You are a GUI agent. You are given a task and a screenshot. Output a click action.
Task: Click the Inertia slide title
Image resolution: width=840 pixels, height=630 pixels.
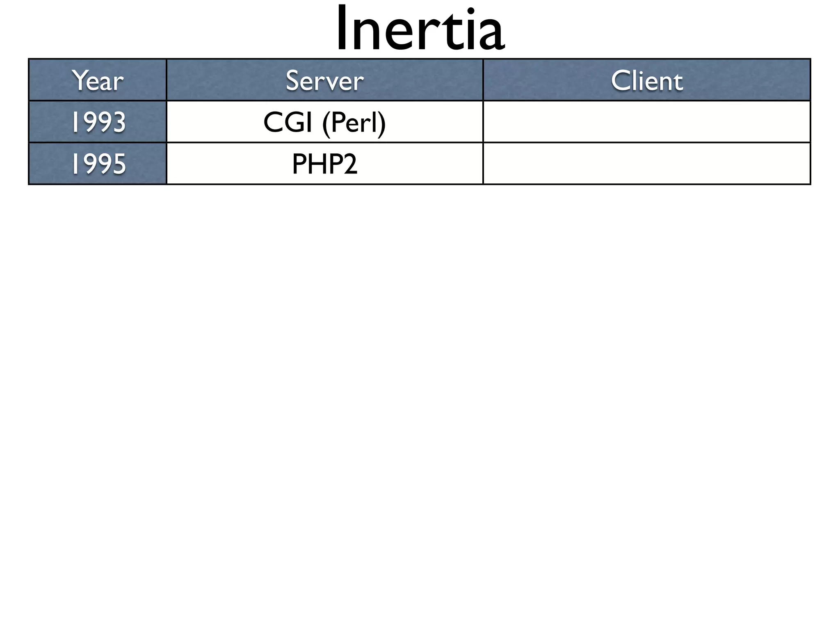[x=420, y=29]
